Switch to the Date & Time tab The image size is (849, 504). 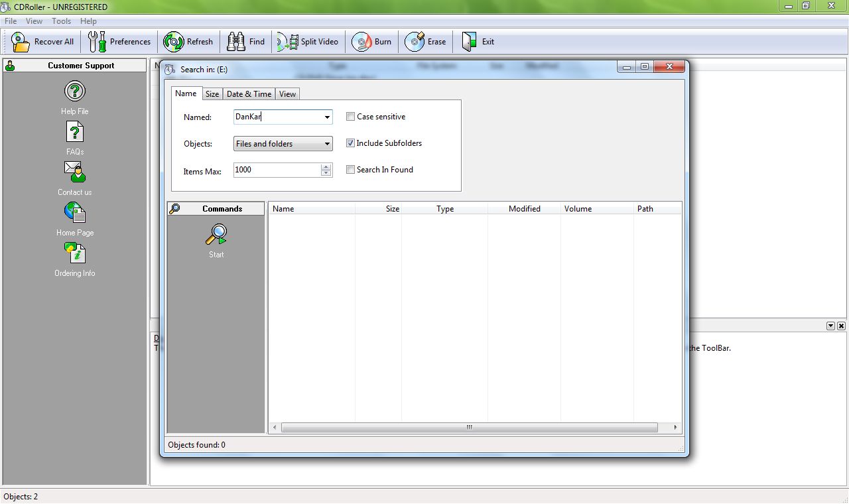coord(249,94)
